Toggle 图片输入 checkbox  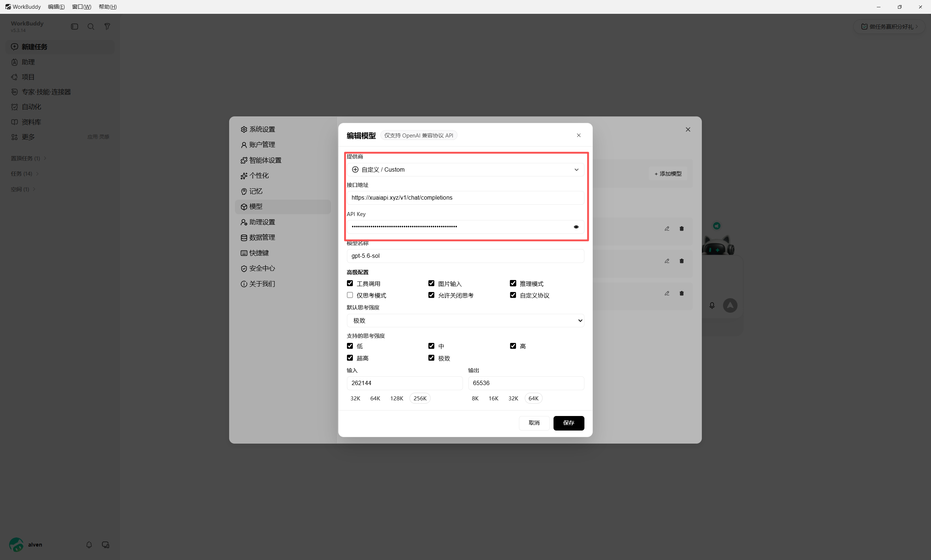coord(431,283)
